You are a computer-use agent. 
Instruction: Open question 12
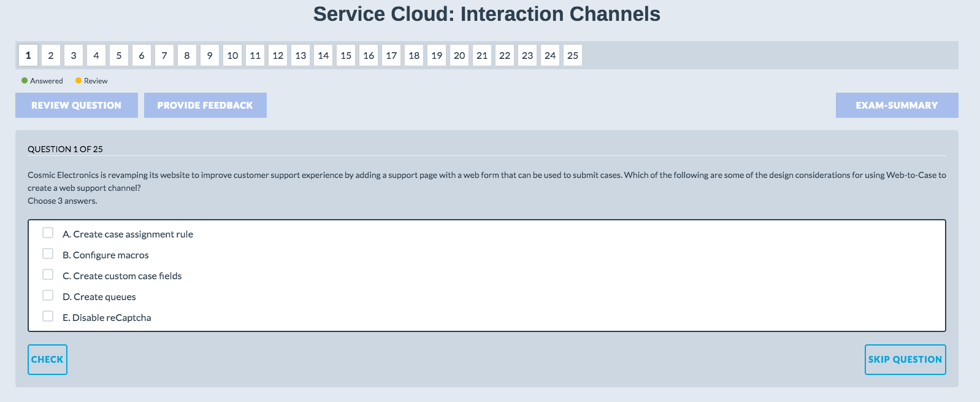click(x=278, y=55)
